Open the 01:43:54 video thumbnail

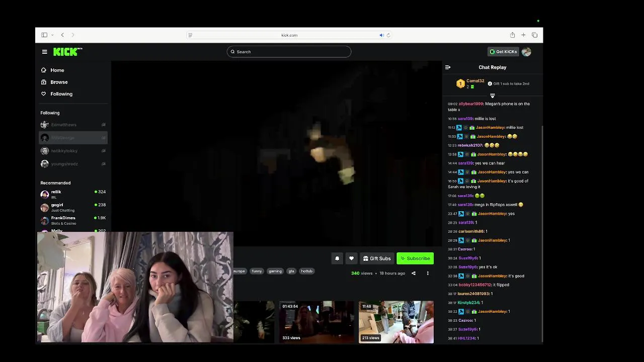coord(316,322)
